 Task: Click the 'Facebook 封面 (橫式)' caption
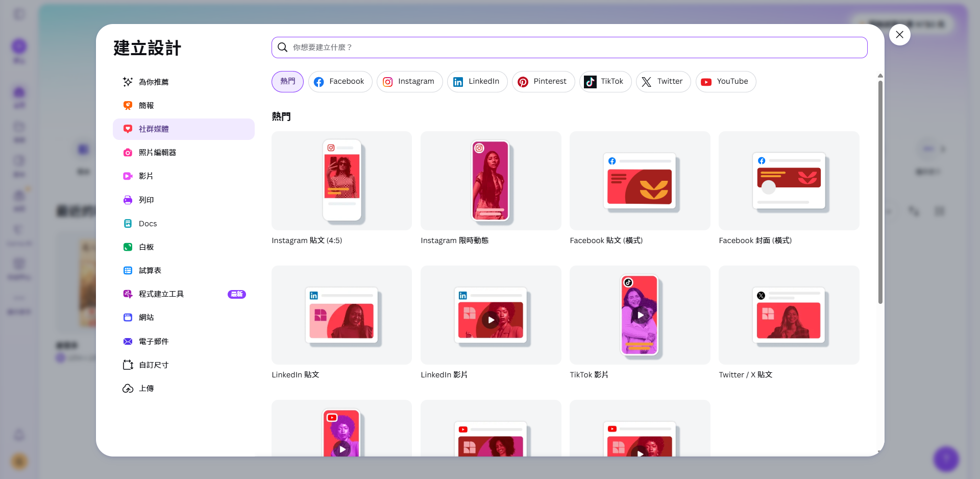pyautogui.click(x=755, y=241)
